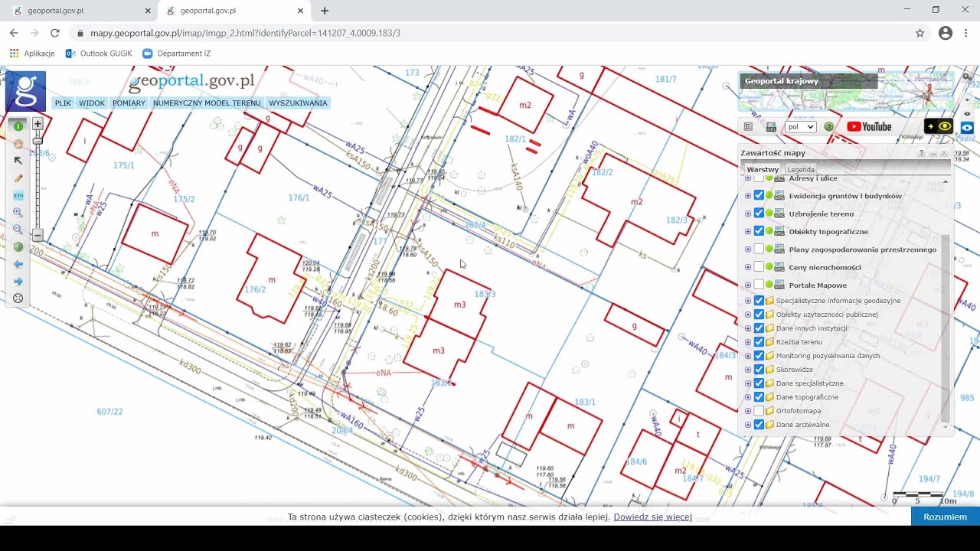The width and height of the screenshot is (980, 551).
Task: Open the WYSZUKIWANIA menu
Action: (298, 103)
